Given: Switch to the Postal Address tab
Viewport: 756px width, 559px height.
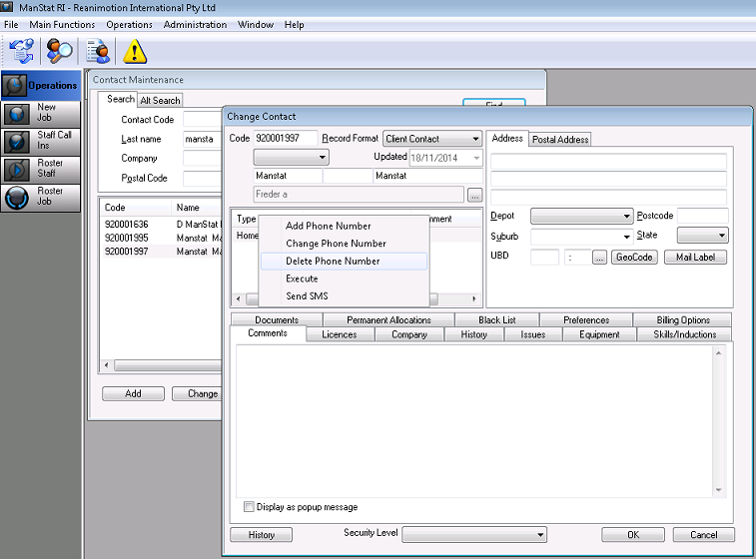Looking at the screenshot, I should click(560, 139).
